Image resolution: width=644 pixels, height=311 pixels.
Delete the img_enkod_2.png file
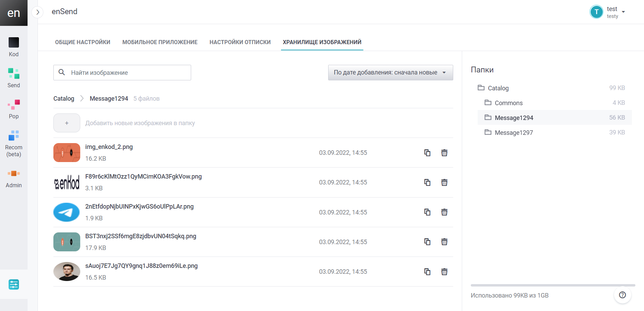pyautogui.click(x=444, y=153)
